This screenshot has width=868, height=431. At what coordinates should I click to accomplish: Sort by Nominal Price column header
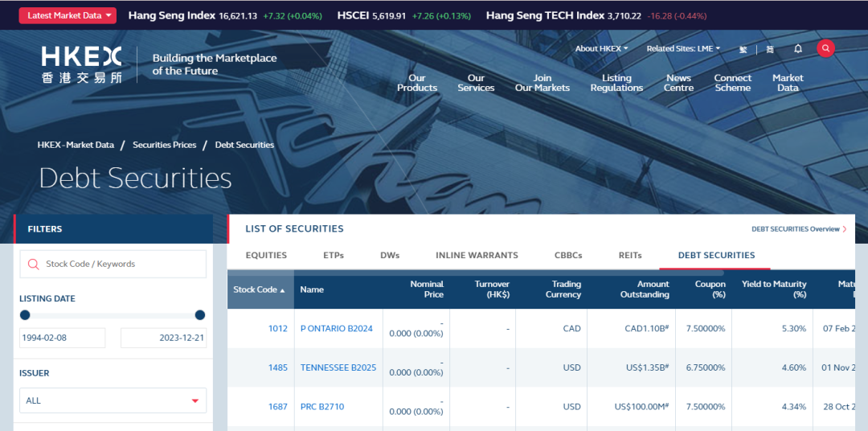(x=426, y=289)
